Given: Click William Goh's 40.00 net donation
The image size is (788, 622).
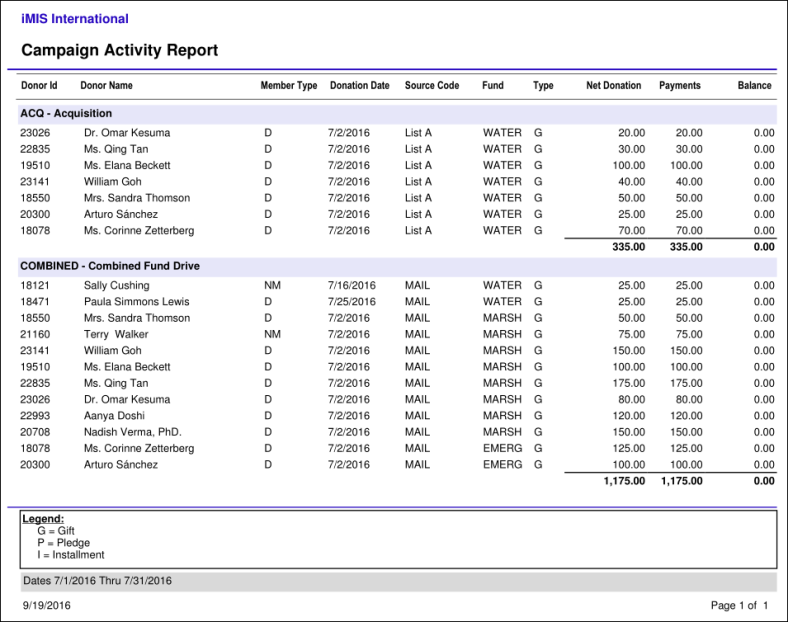Looking at the screenshot, I should [x=632, y=182].
